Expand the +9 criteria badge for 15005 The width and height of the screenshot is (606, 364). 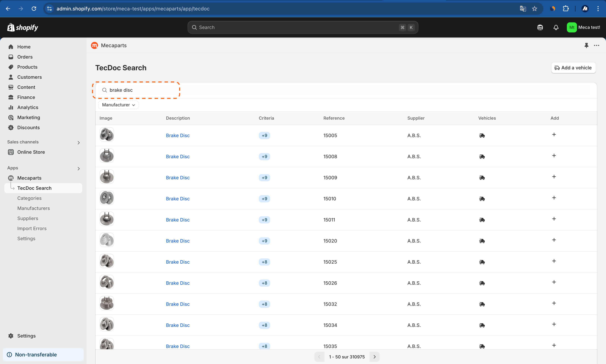coord(264,135)
